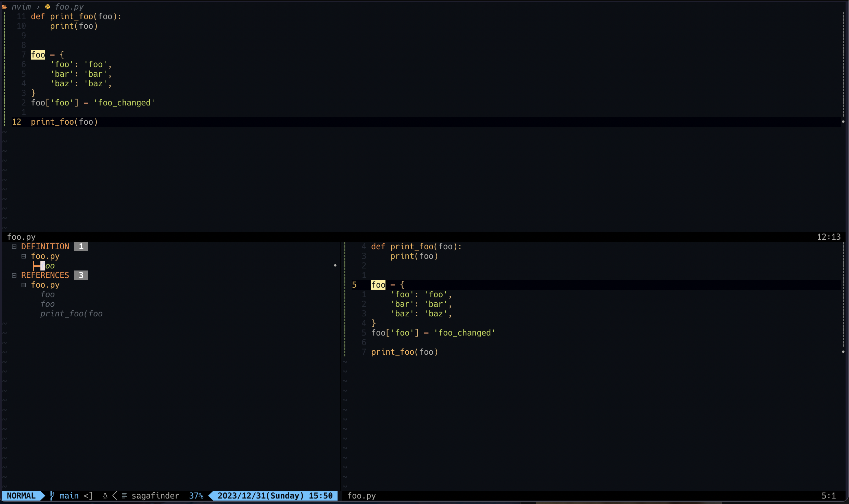Select foo.py in the winbar breadcrumb
This screenshot has height=504, width=849.
[x=69, y=7]
